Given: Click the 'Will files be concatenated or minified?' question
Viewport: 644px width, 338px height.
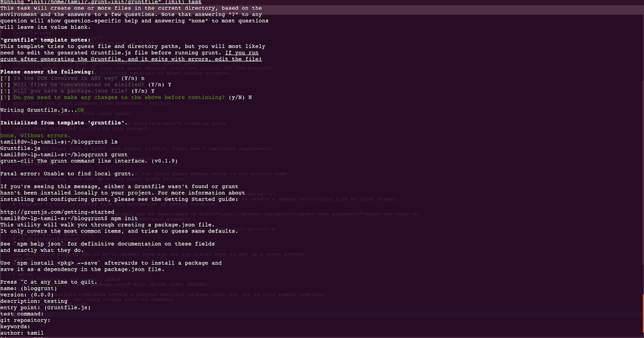Looking at the screenshot, I should pos(86,85).
